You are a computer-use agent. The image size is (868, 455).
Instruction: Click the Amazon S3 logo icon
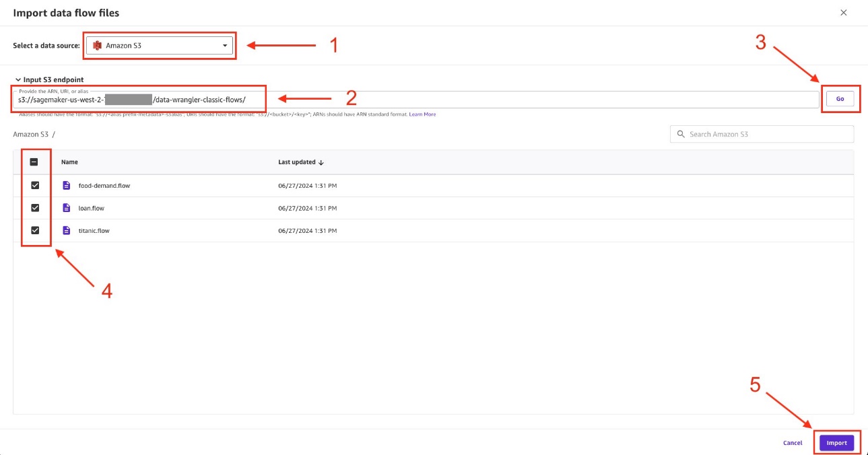coord(97,46)
